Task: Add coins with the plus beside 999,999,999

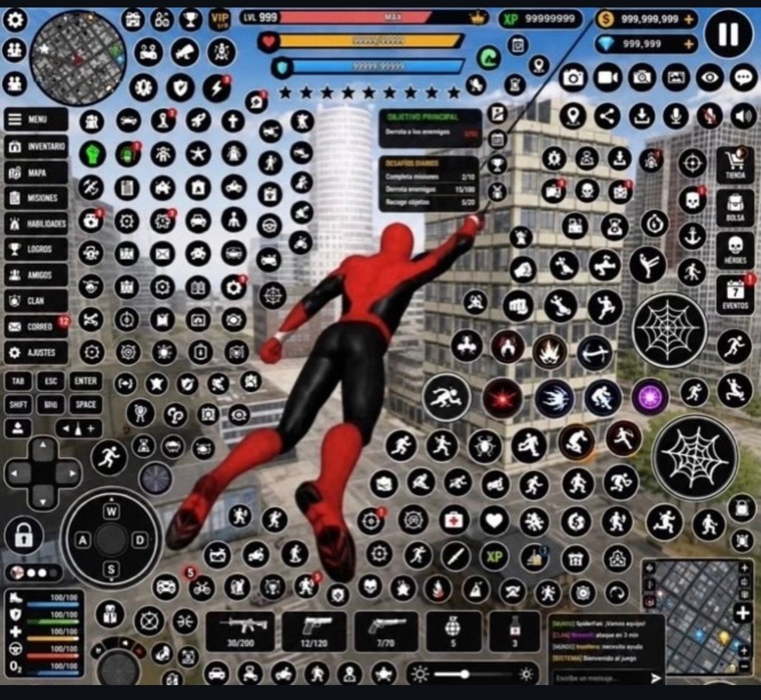Action: click(x=689, y=20)
